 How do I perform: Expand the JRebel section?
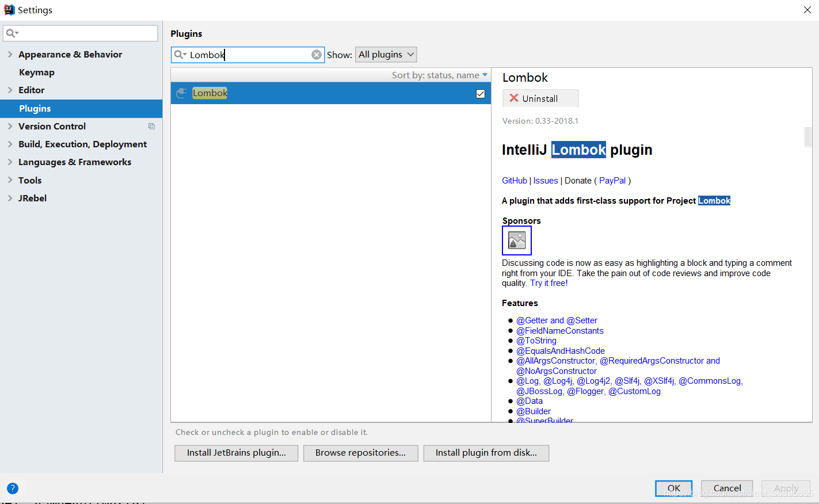click(10, 198)
